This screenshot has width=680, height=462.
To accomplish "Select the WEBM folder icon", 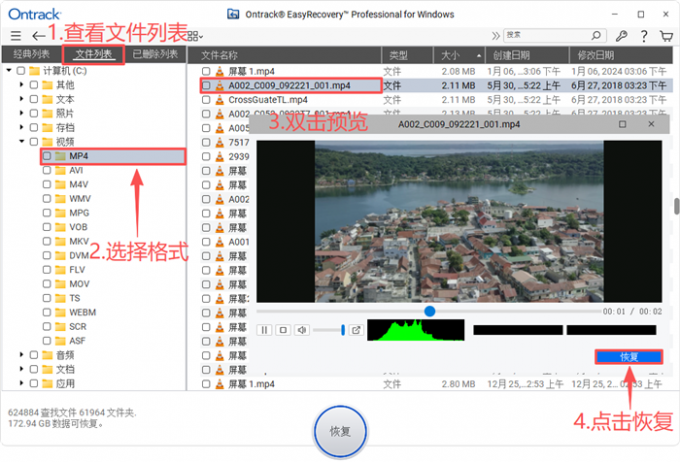I will (61, 312).
